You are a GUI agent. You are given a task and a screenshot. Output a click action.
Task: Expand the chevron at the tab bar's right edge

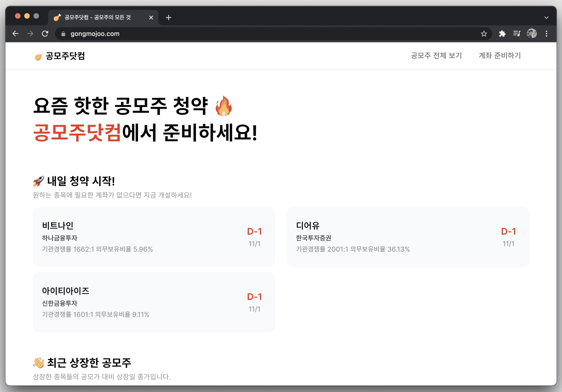(546, 17)
